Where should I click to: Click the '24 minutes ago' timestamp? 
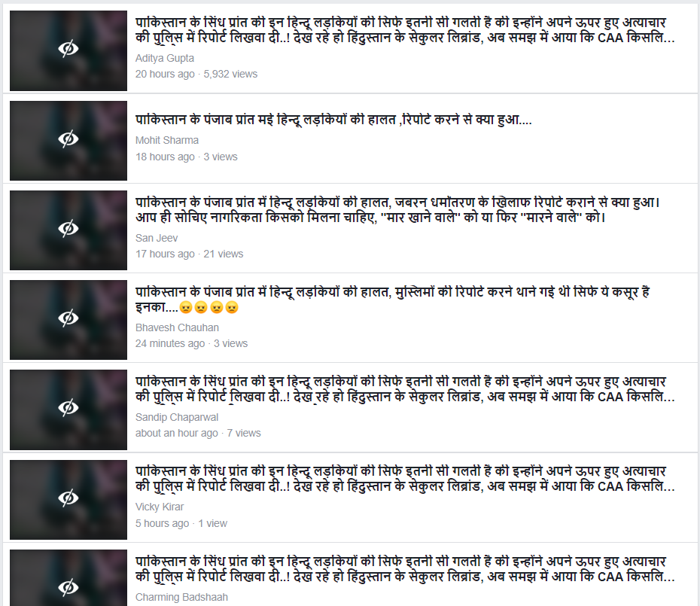pyautogui.click(x=170, y=343)
